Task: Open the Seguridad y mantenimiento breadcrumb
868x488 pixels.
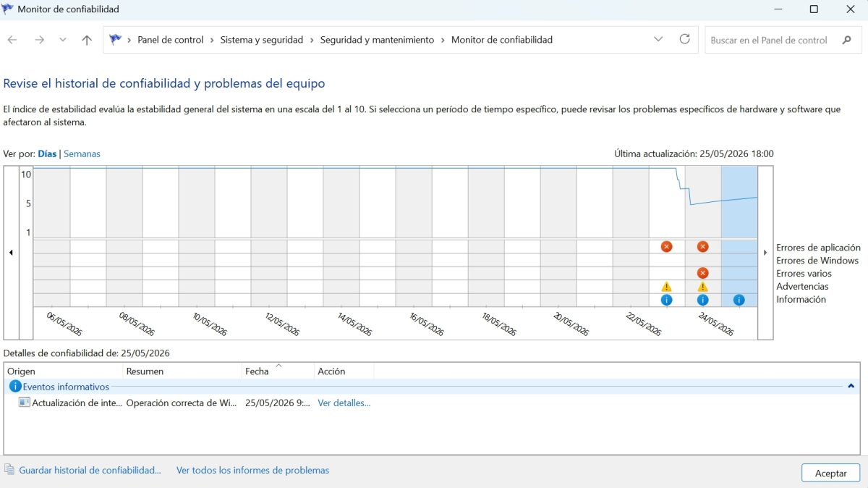Action: click(377, 40)
